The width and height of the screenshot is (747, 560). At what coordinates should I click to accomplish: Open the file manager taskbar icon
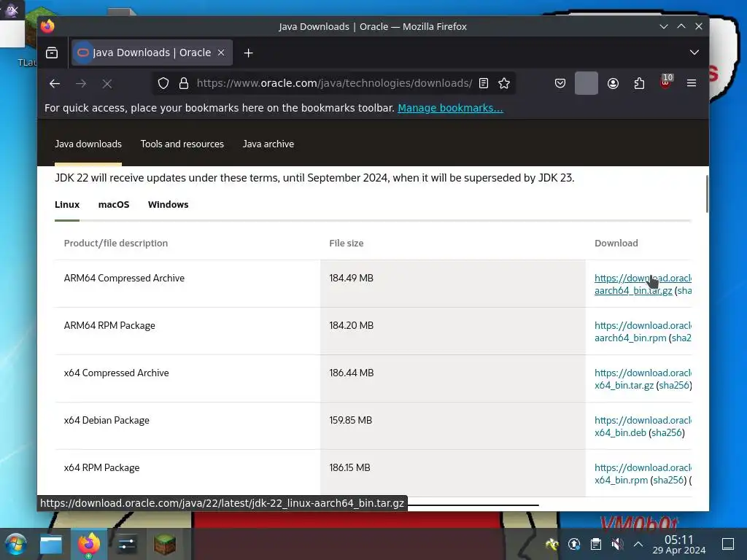[51, 544]
